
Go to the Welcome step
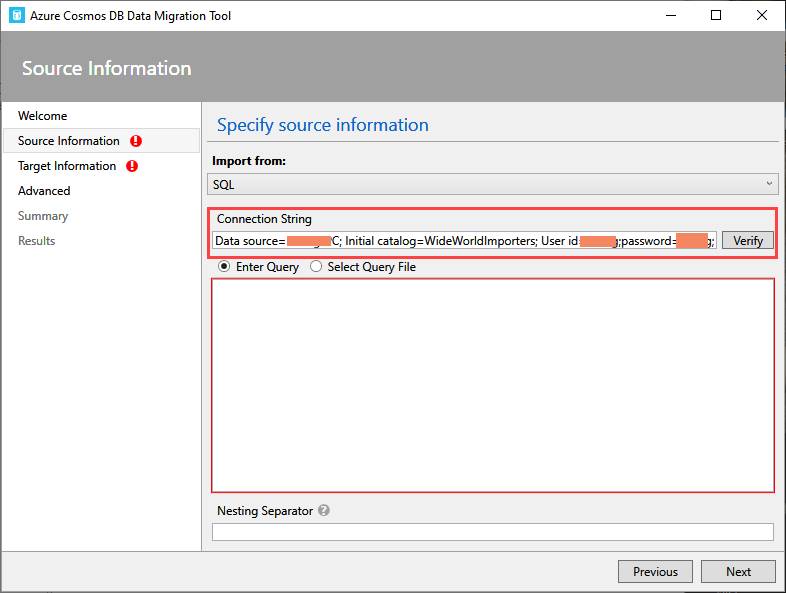pyautogui.click(x=43, y=116)
